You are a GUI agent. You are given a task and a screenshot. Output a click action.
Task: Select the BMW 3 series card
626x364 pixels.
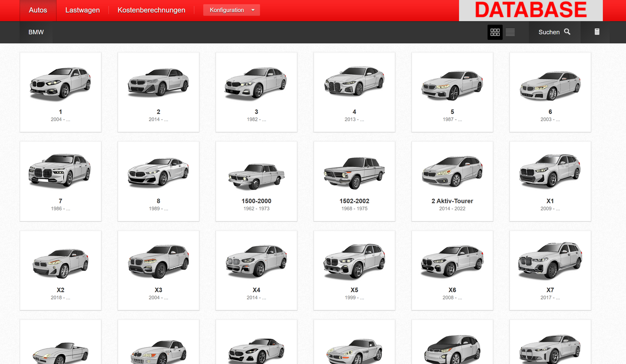point(256,92)
